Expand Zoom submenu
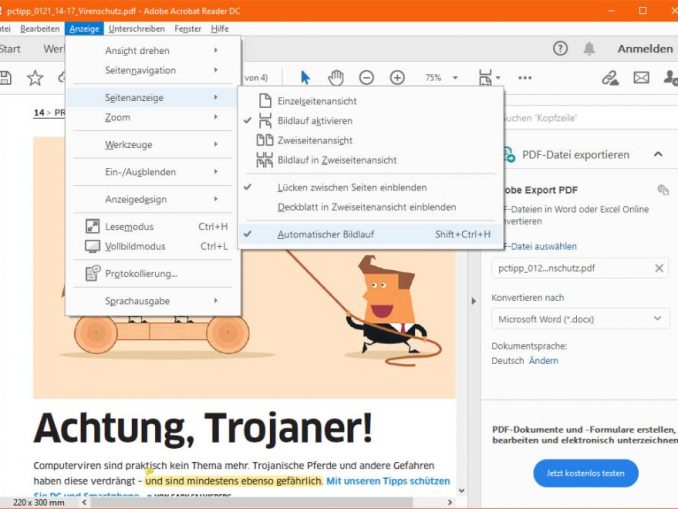678x509 pixels. click(x=153, y=117)
